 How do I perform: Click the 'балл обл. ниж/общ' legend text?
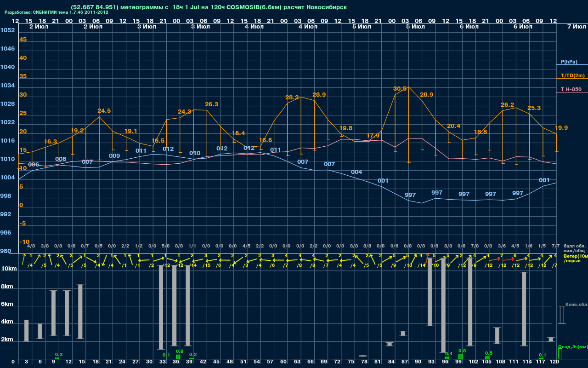tap(574, 248)
